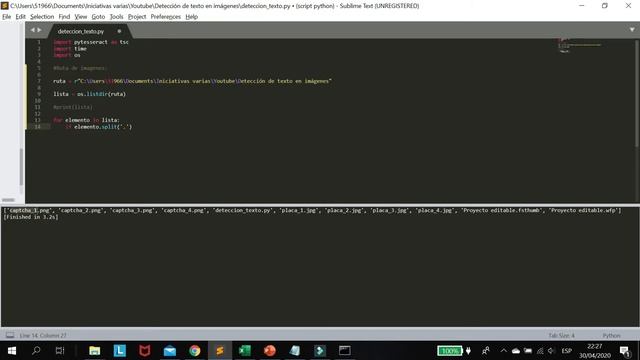Click the battery status tray icon

528,351
